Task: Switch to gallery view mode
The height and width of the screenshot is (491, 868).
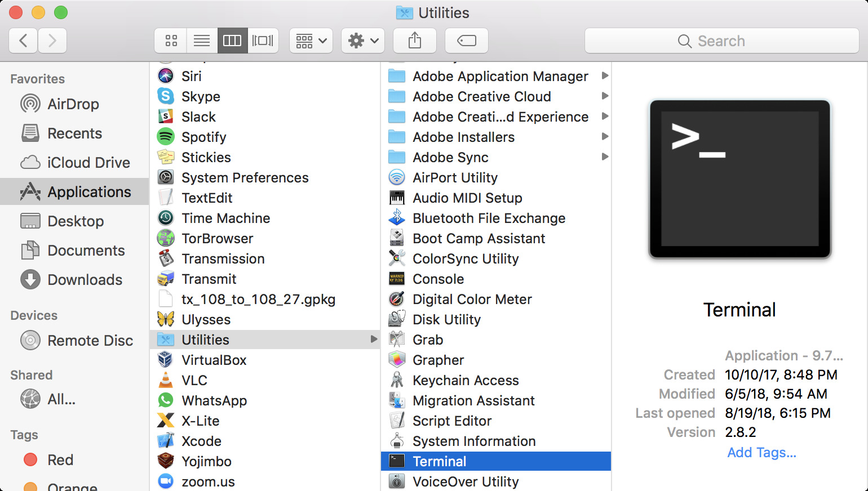Action: [x=263, y=41]
